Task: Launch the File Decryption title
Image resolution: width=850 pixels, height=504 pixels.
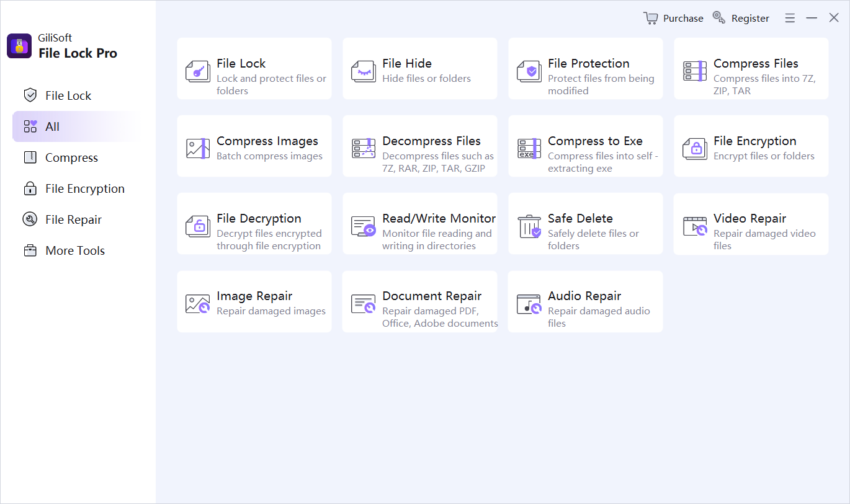Action: 259,218
